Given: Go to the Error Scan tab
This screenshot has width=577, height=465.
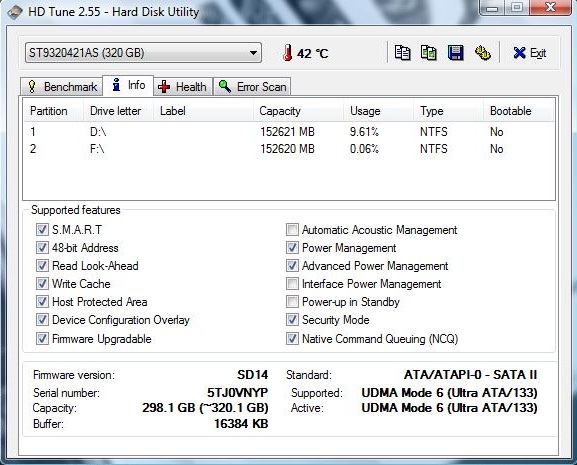Looking at the screenshot, I should pyautogui.click(x=252, y=87).
